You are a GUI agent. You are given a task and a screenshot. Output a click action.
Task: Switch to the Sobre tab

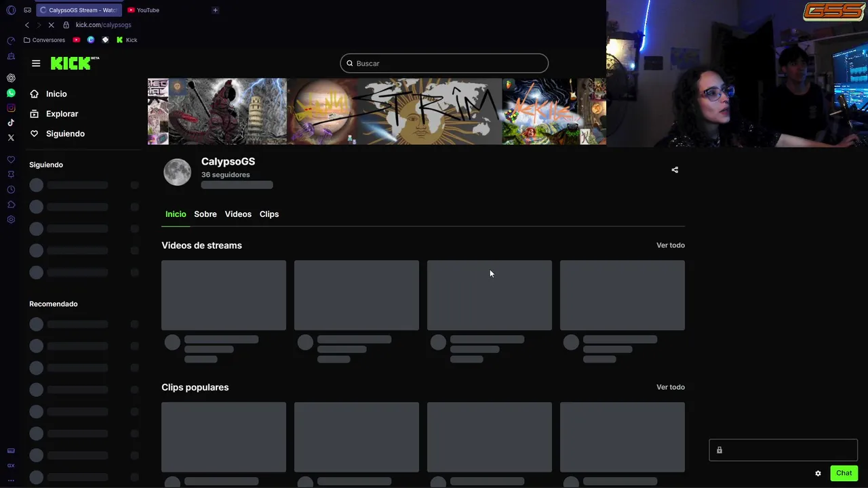click(x=205, y=214)
